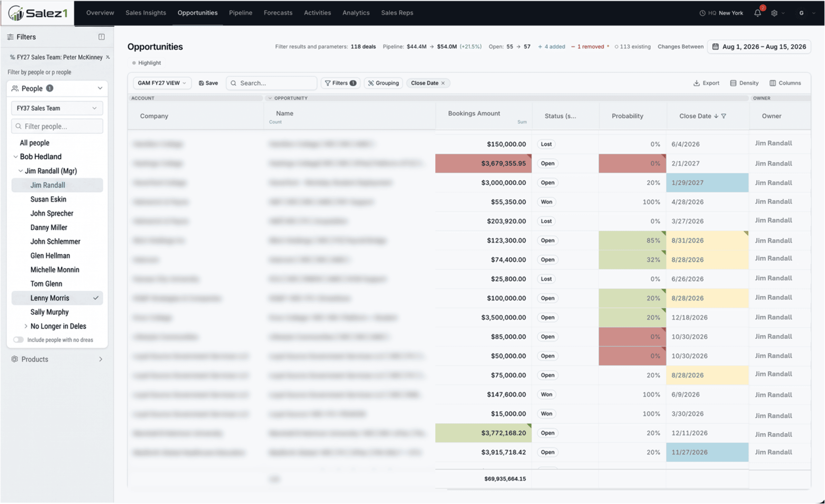The width and height of the screenshot is (825, 504).
Task: Navigate to the Analytics tab
Action: tap(356, 13)
